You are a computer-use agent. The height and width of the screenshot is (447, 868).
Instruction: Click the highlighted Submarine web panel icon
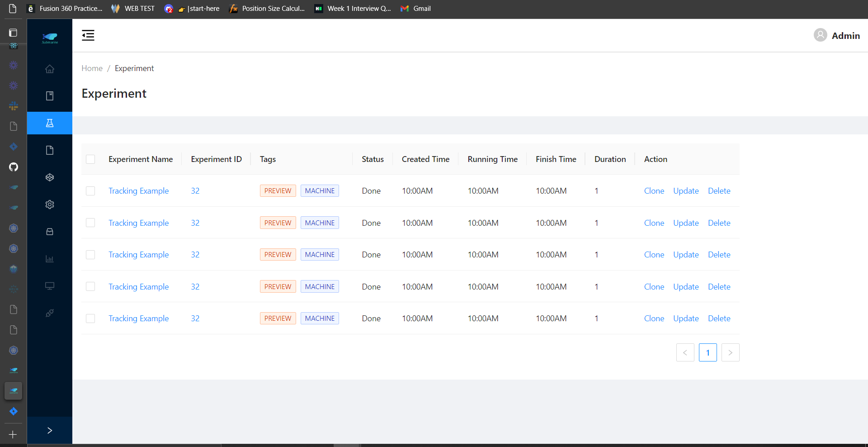click(x=14, y=391)
